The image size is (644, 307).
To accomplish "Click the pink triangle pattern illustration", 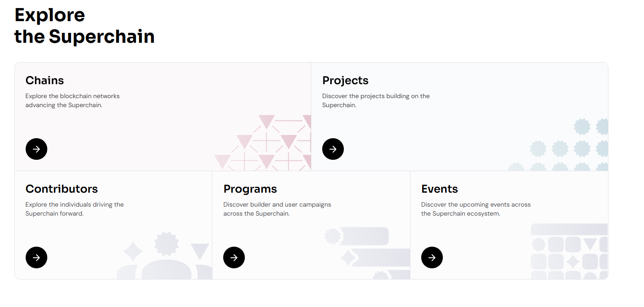I will (x=266, y=143).
